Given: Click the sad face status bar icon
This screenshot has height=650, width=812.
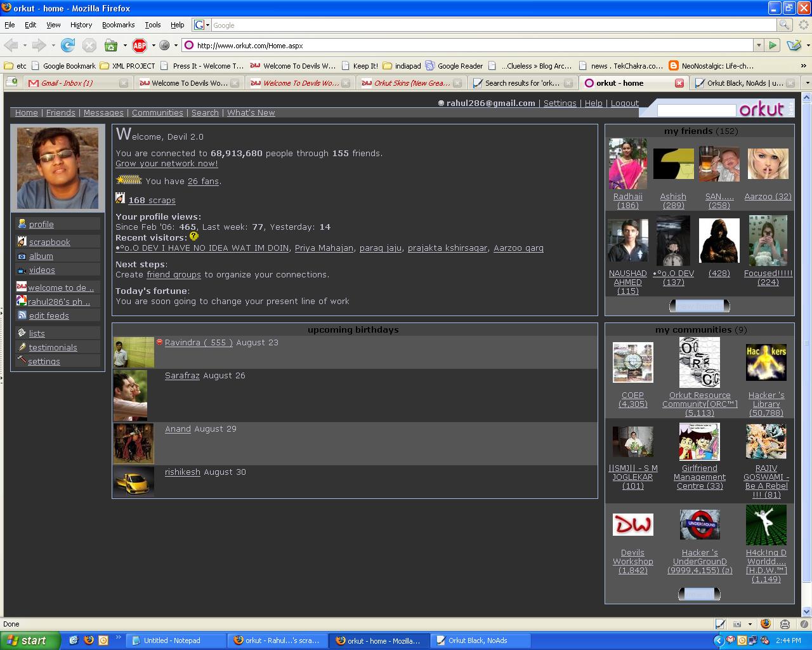Looking at the screenshot, I should click(x=785, y=623).
